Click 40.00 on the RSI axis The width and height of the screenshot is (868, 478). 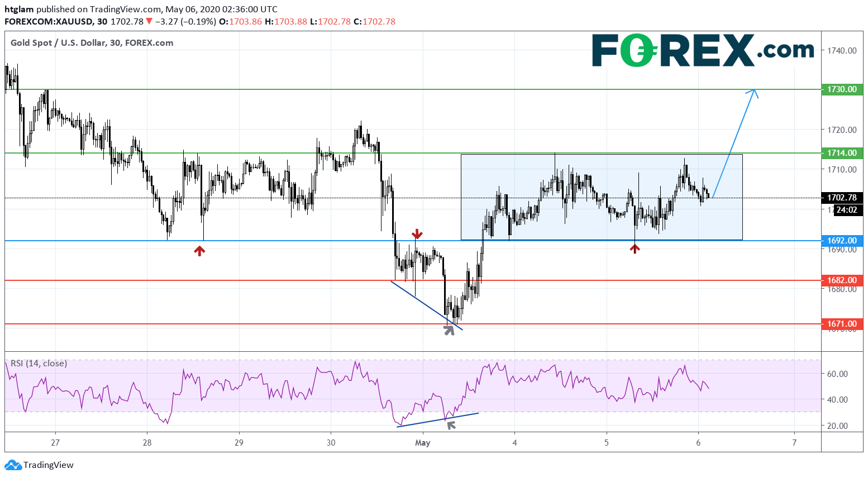[x=838, y=399]
